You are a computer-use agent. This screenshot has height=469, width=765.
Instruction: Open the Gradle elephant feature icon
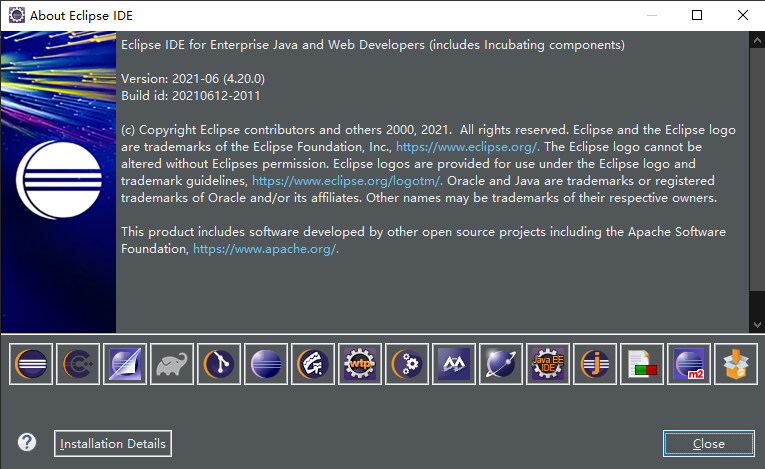(x=172, y=364)
